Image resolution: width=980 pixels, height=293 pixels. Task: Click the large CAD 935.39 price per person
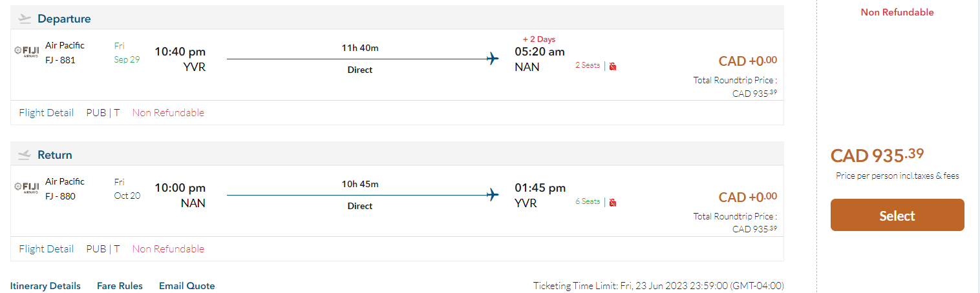pos(877,156)
